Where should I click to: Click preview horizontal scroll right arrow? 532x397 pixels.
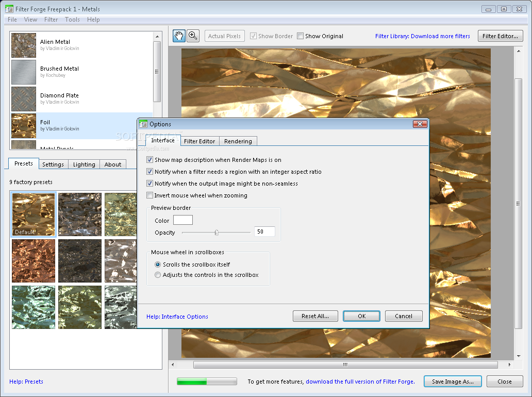pyautogui.click(x=509, y=365)
